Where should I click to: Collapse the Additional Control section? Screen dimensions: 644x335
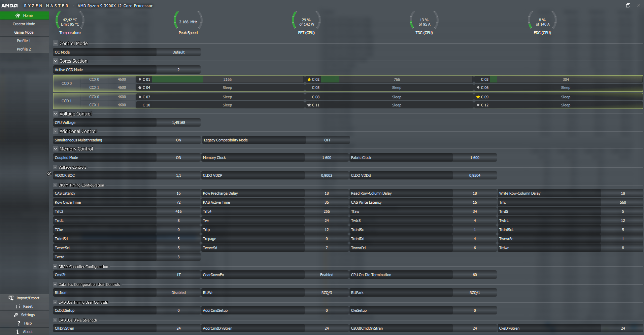(x=56, y=131)
